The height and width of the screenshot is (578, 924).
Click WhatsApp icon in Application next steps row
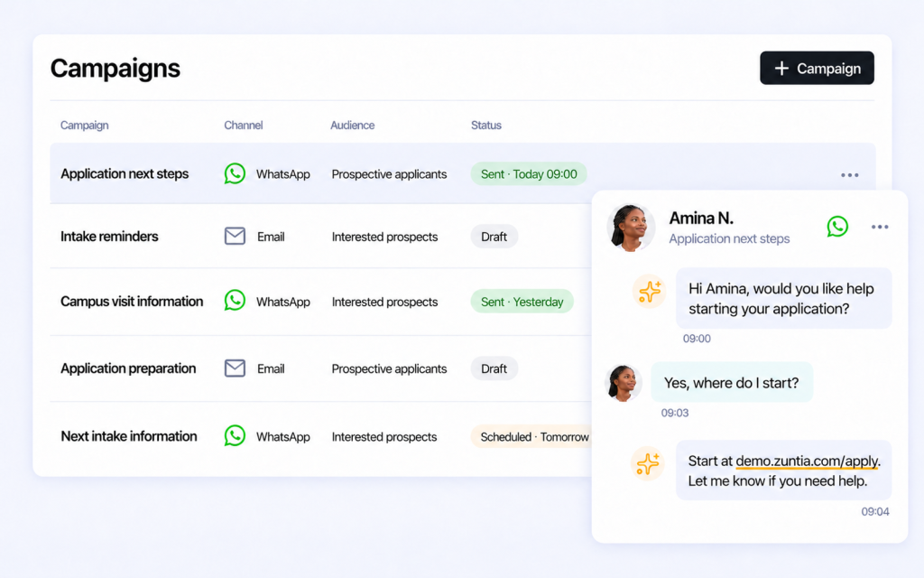pos(235,173)
